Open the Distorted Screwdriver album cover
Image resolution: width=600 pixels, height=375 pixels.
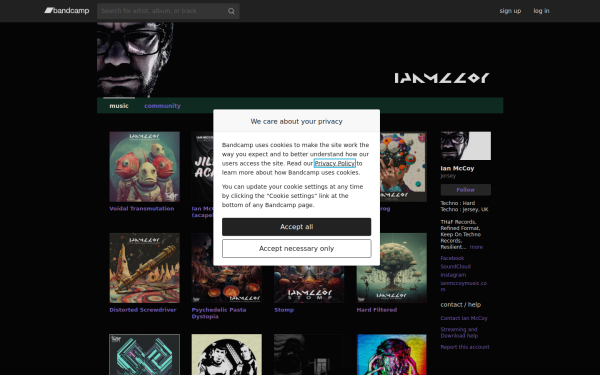[144, 268]
